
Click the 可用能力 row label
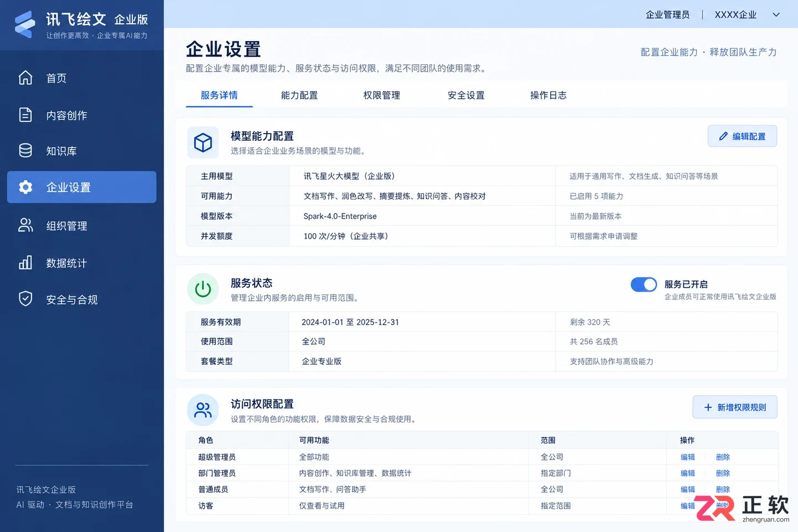pos(217,196)
